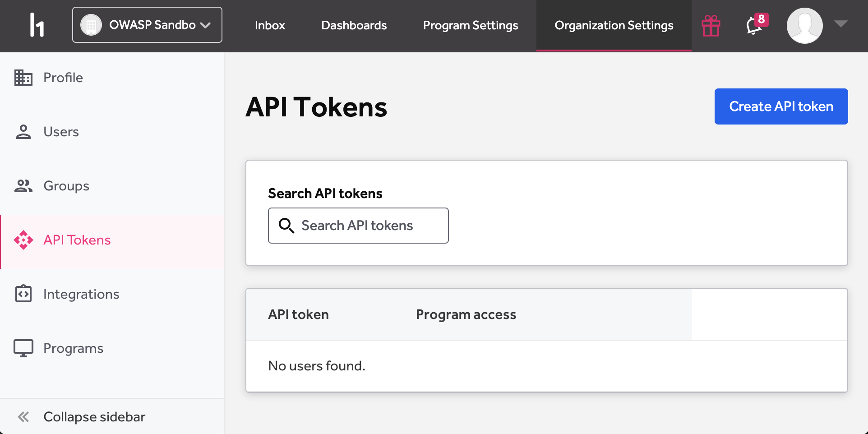Image resolution: width=868 pixels, height=434 pixels.
Task: Expand the OWASP Sandbox program selector
Action: [147, 25]
